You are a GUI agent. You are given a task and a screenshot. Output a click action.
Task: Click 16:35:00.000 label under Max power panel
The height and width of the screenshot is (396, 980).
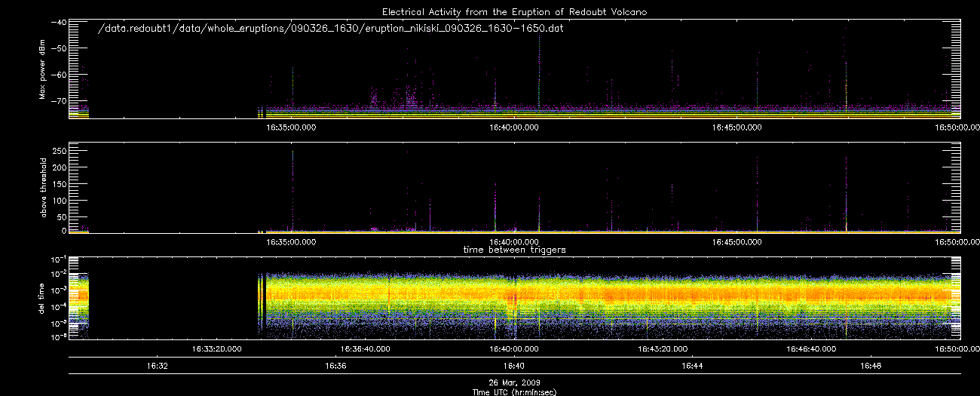click(x=292, y=127)
